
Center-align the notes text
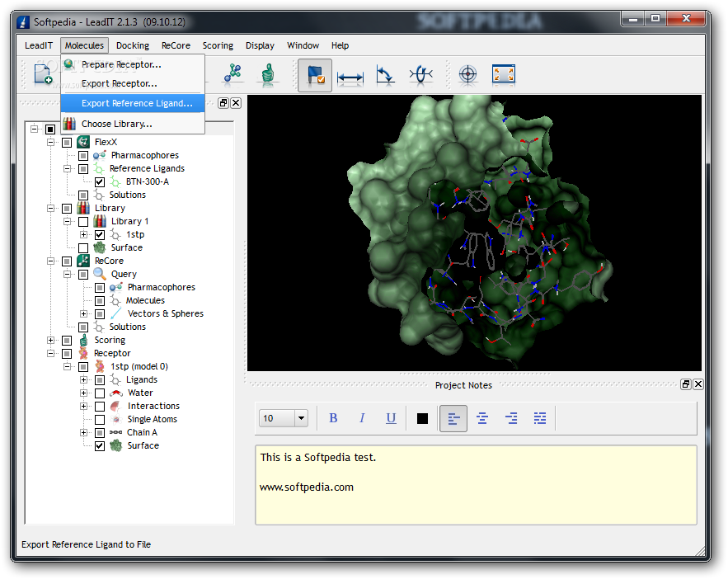[482, 418]
